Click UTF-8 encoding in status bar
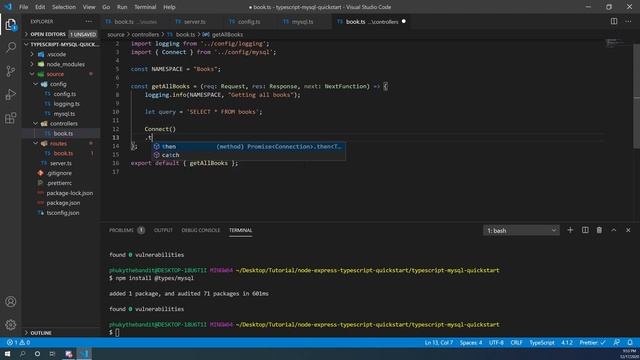Viewport: 640px width, 360px height. 496,342
